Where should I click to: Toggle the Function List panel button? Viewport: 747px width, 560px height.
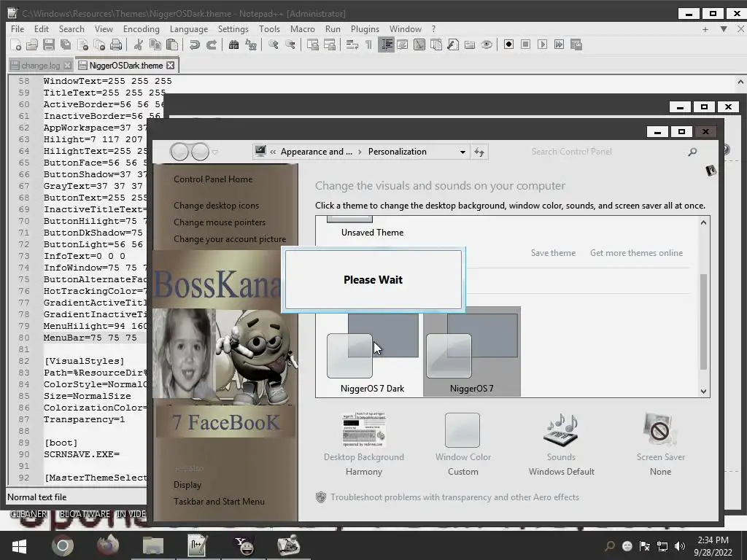[x=452, y=44]
